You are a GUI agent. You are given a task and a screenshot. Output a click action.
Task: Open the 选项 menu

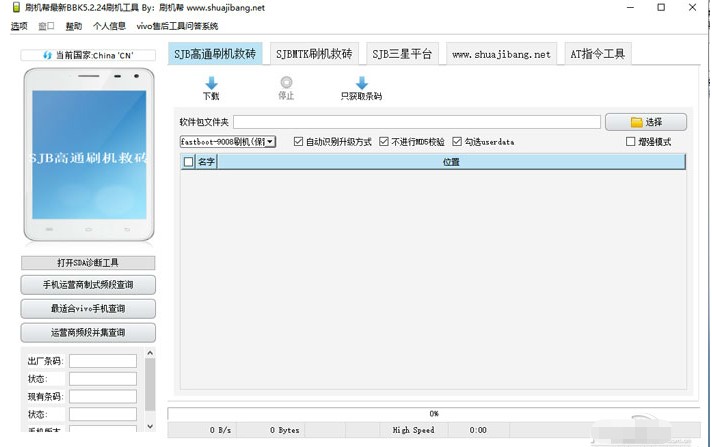19,26
